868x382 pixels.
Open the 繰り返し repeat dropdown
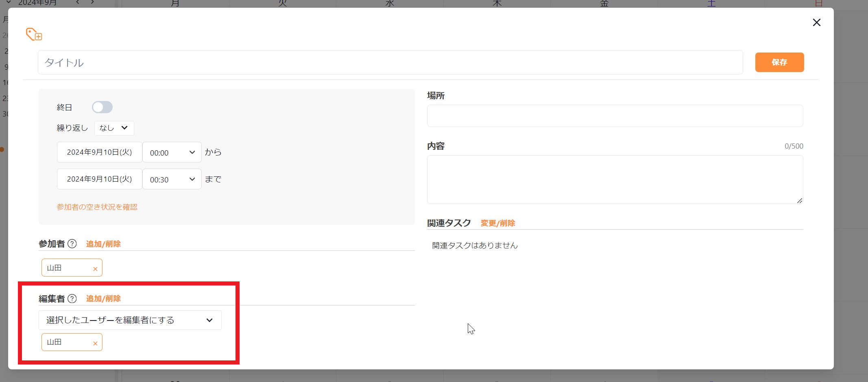(x=114, y=128)
